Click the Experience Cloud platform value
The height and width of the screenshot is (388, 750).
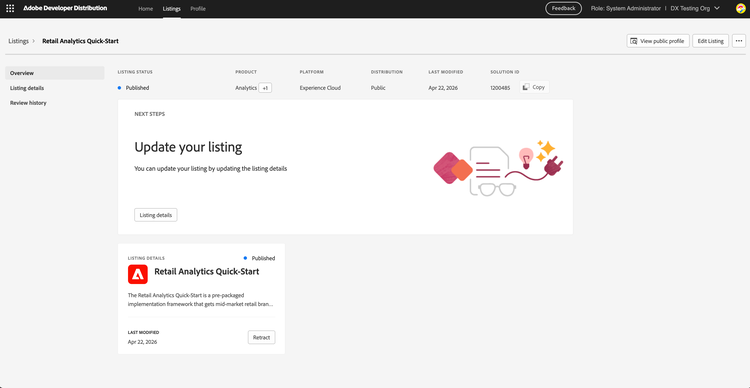point(320,88)
